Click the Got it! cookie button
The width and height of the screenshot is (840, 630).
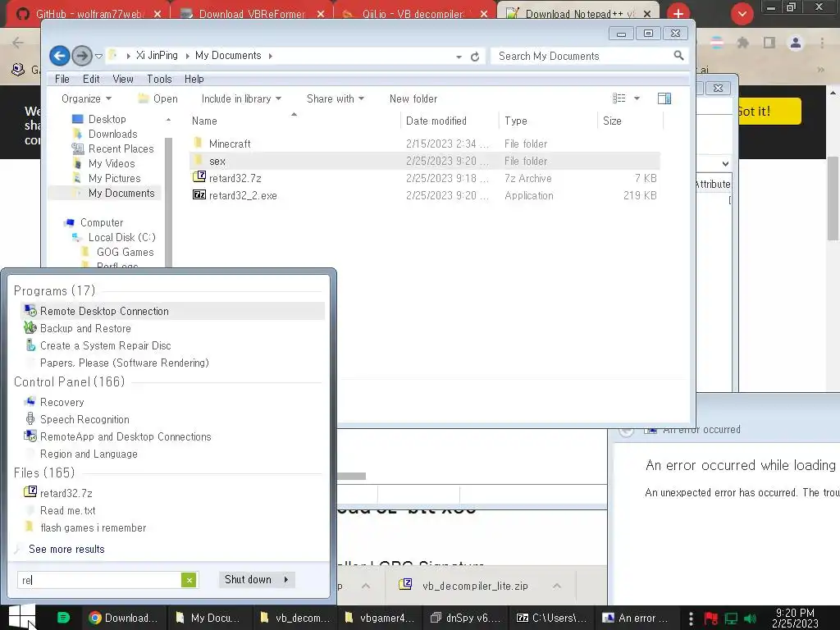769,111
